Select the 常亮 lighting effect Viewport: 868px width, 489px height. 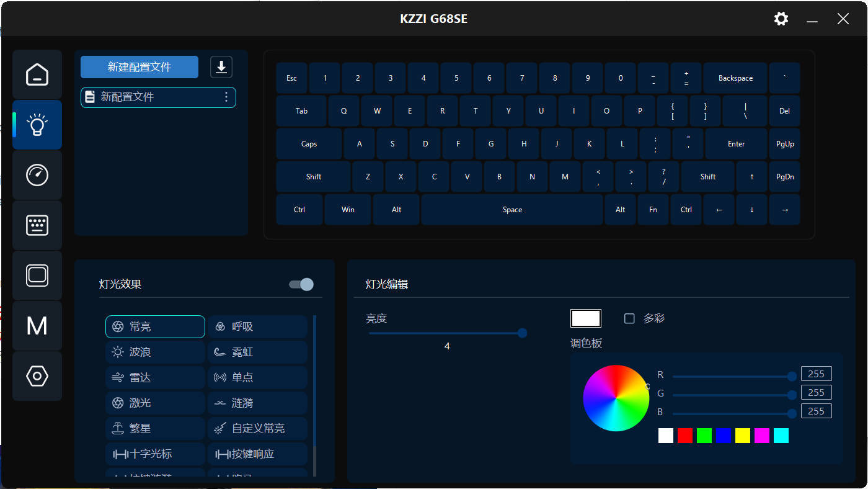(x=155, y=327)
